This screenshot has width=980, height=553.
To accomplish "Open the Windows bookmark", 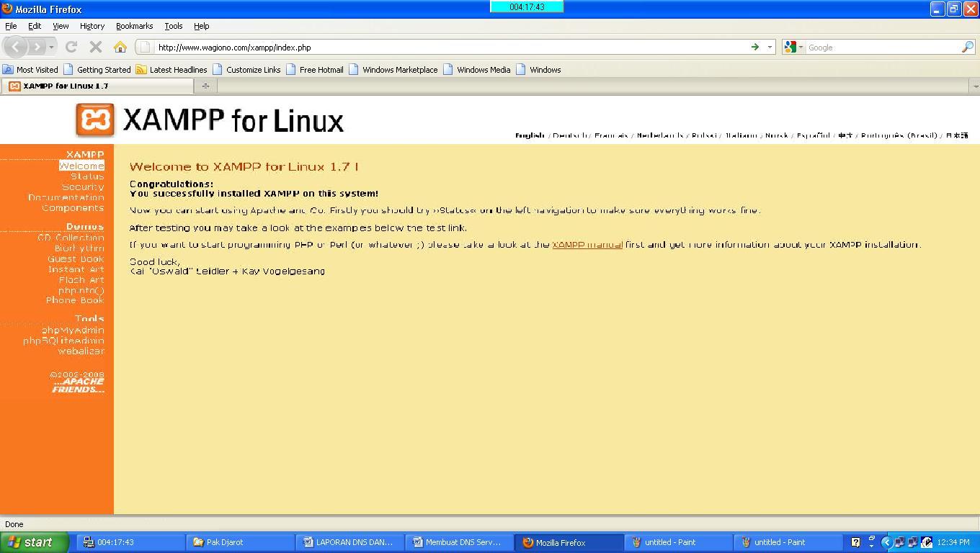I will tap(538, 70).
